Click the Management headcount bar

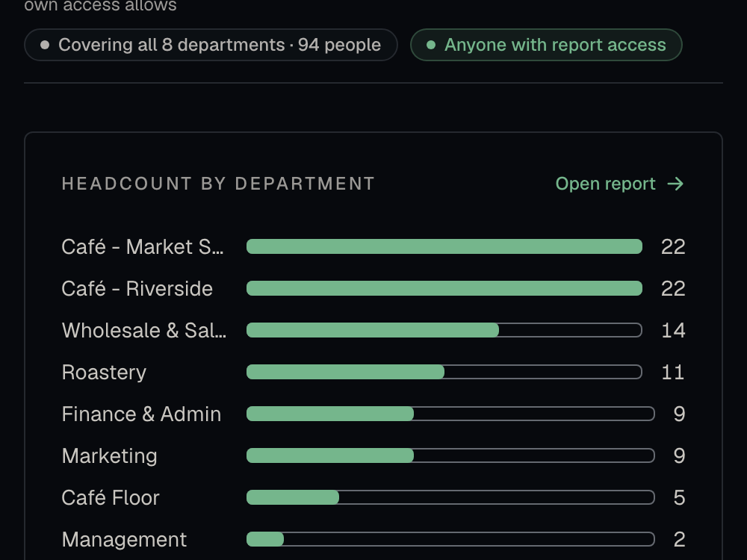click(x=450, y=540)
